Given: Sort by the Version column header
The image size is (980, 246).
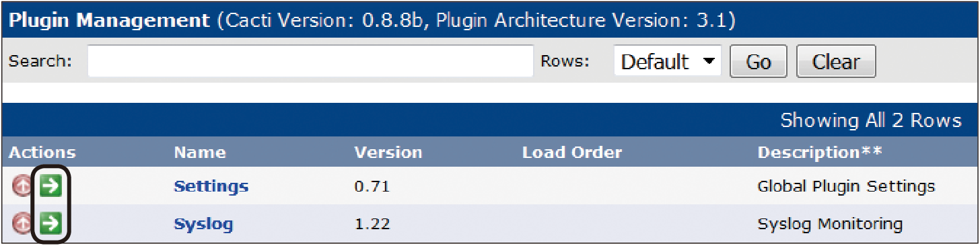Looking at the screenshot, I should coord(388,153).
